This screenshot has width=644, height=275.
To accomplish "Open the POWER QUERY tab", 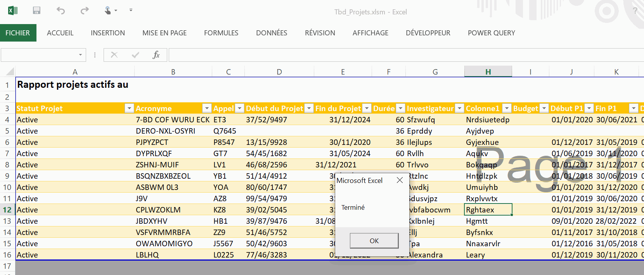I will coord(491,33).
